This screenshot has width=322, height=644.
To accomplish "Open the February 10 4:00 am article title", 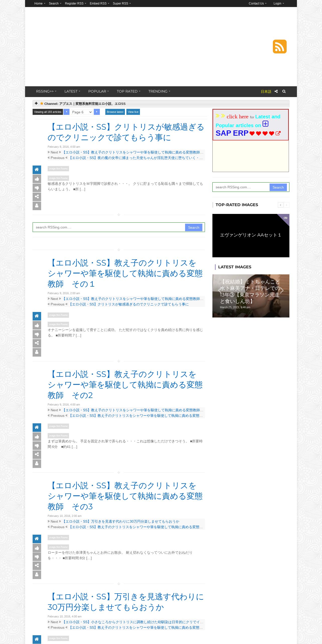I will [x=126, y=602].
